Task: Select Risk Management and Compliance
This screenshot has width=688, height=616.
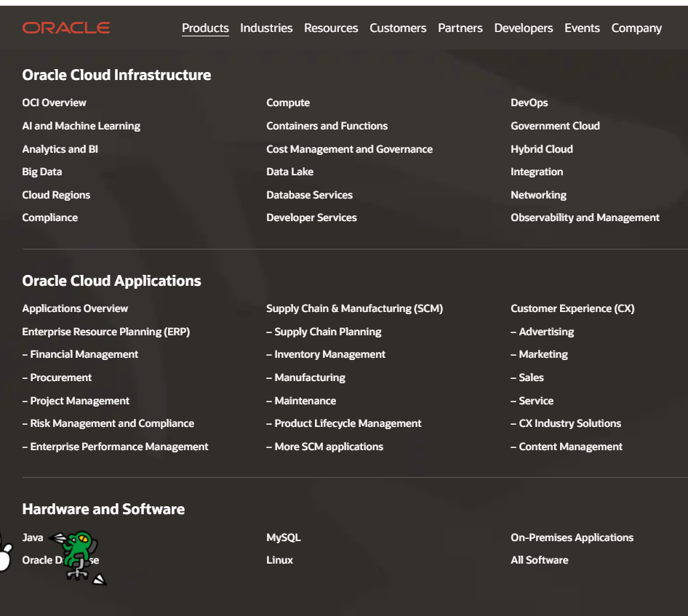Action: 108,423
